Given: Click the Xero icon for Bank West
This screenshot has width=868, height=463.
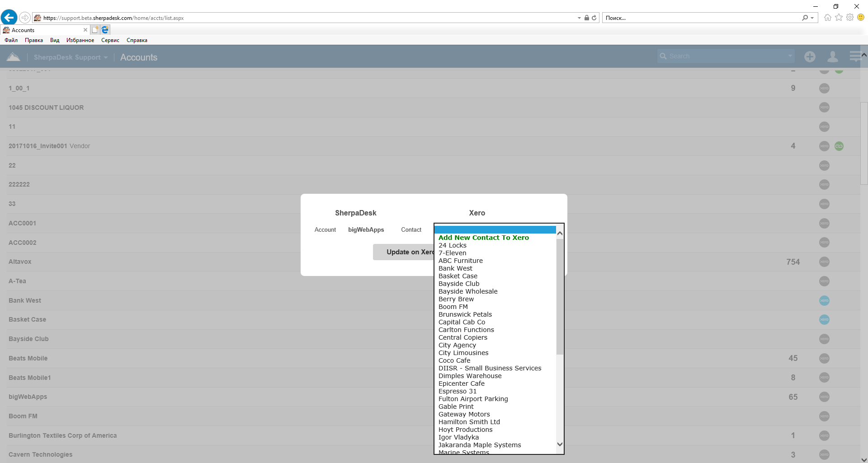Looking at the screenshot, I should click(824, 300).
